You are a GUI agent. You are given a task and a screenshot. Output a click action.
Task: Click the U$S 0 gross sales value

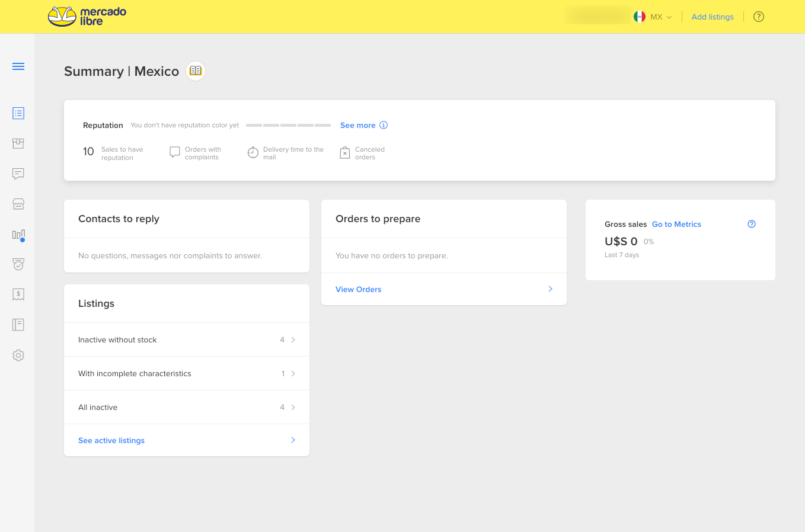click(x=621, y=241)
